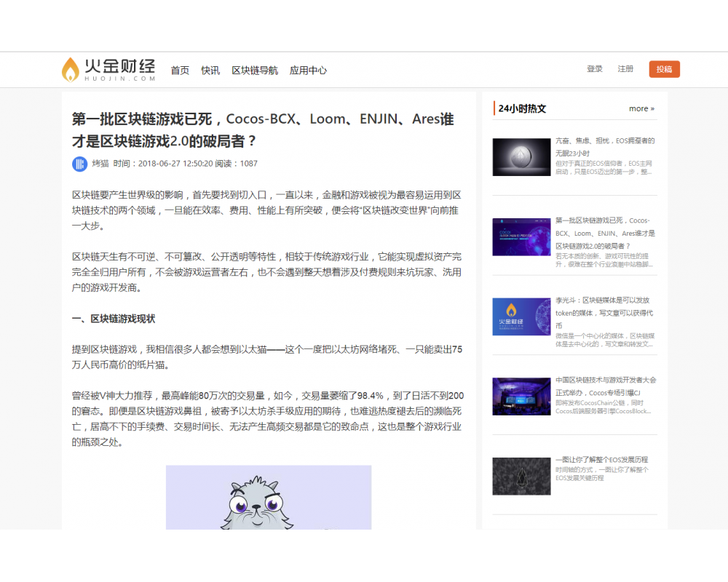Open the 快讯 navigation item
Screen dimensions: 728x582
point(210,70)
